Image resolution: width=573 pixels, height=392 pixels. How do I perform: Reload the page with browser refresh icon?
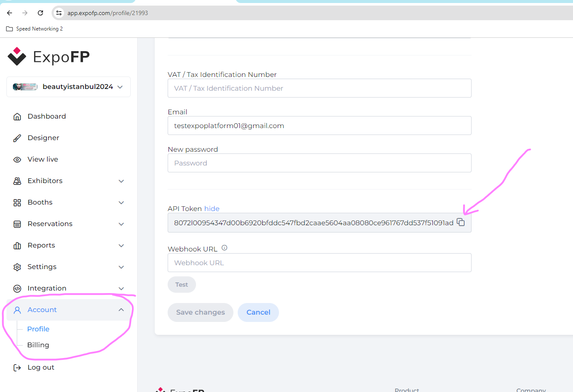[40, 13]
